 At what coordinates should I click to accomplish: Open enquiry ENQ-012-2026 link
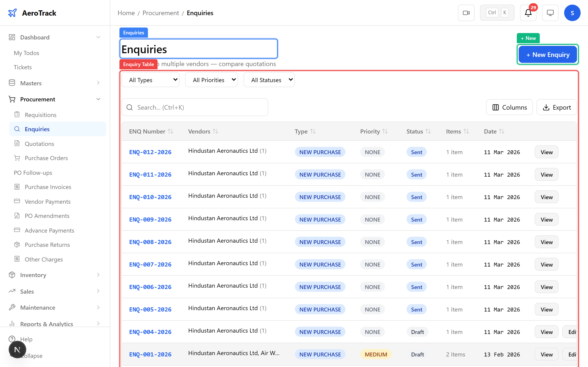coord(150,152)
